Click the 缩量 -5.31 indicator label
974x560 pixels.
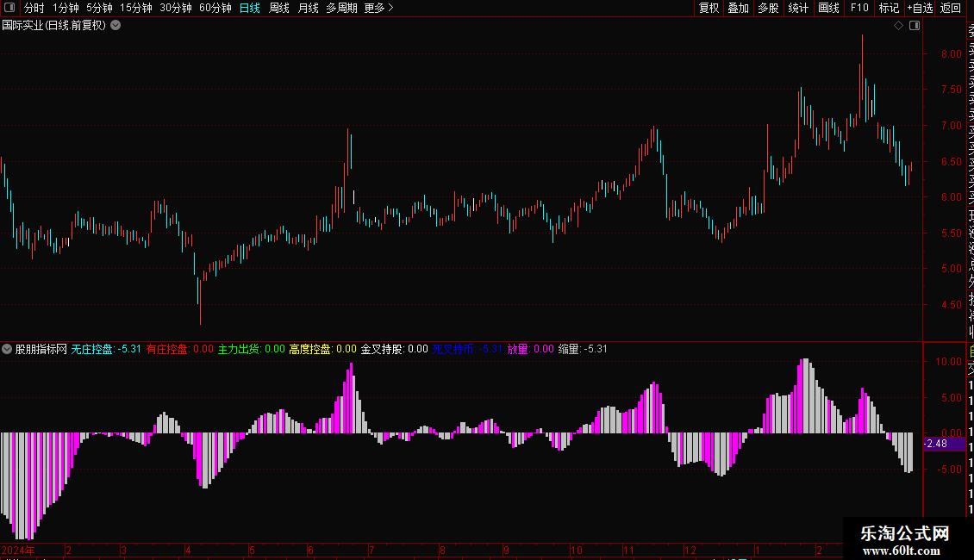tap(583, 349)
